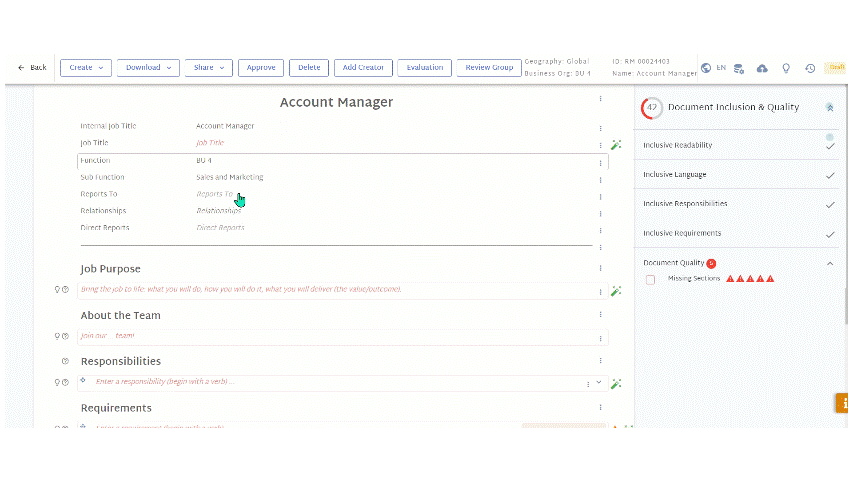Click the help icon left of Job Purpose field
This screenshot has width=853, height=480.
pos(65,290)
